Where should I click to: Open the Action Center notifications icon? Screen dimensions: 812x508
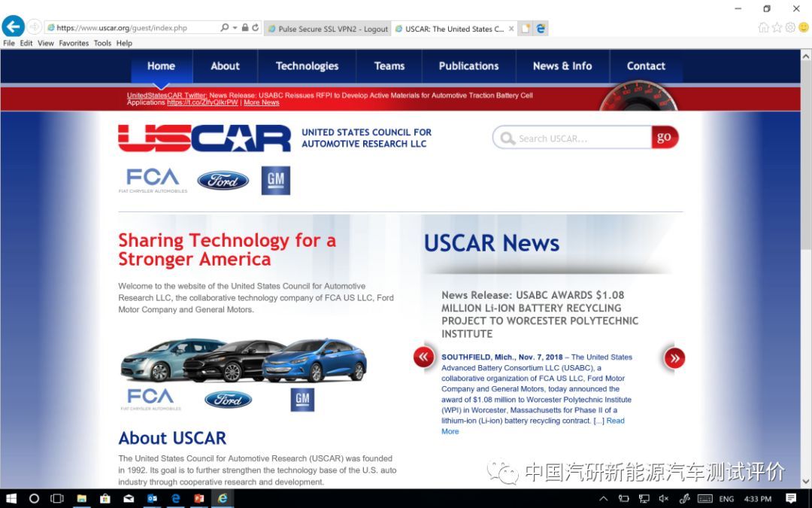[x=791, y=499]
